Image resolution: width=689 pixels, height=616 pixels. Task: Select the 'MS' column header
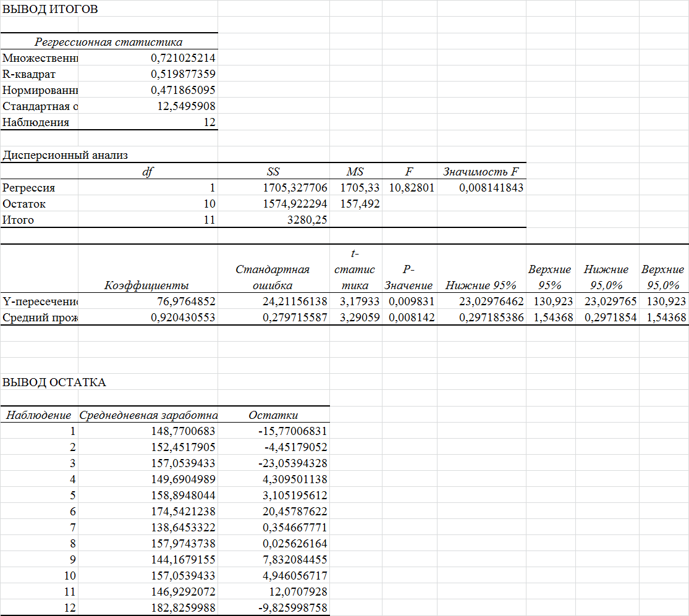(355, 171)
